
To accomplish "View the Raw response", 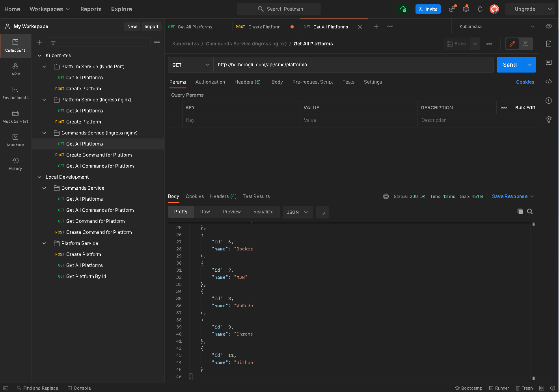I will coord(205,212).
